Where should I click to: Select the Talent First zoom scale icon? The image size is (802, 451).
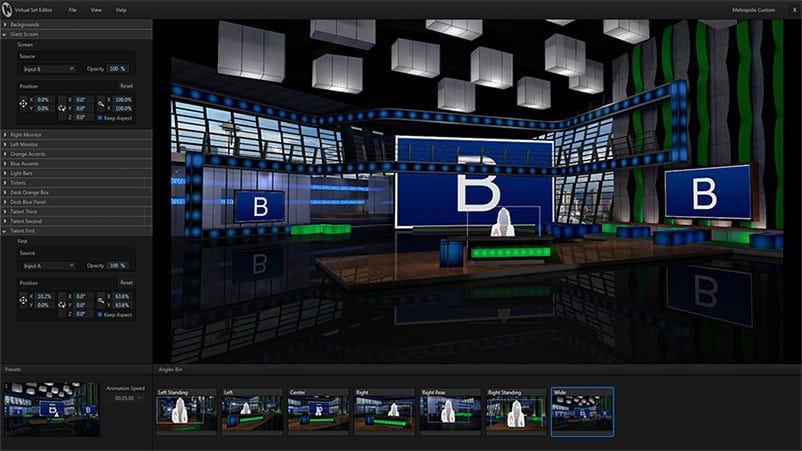(x=101, y=301)
